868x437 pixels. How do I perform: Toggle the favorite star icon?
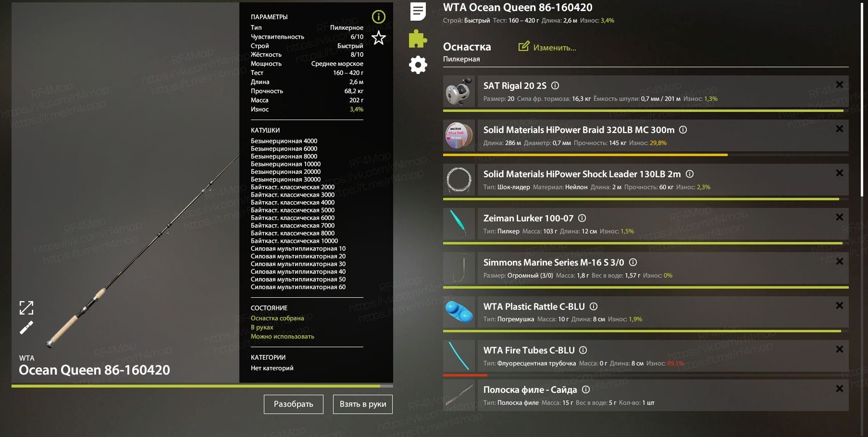[379, 37]
